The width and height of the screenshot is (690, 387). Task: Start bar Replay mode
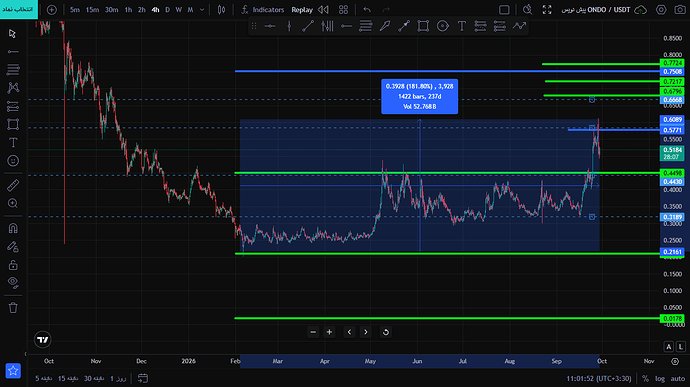[302, 10]
